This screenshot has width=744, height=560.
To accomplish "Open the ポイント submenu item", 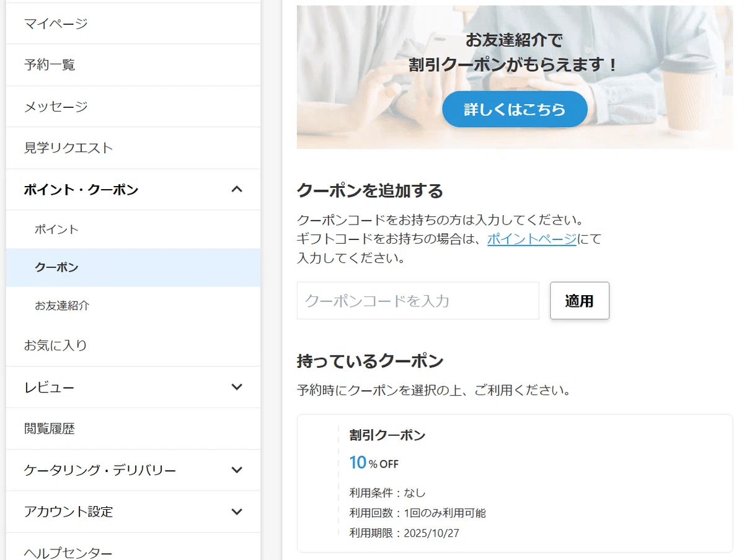I will click(x=57, y=229).
